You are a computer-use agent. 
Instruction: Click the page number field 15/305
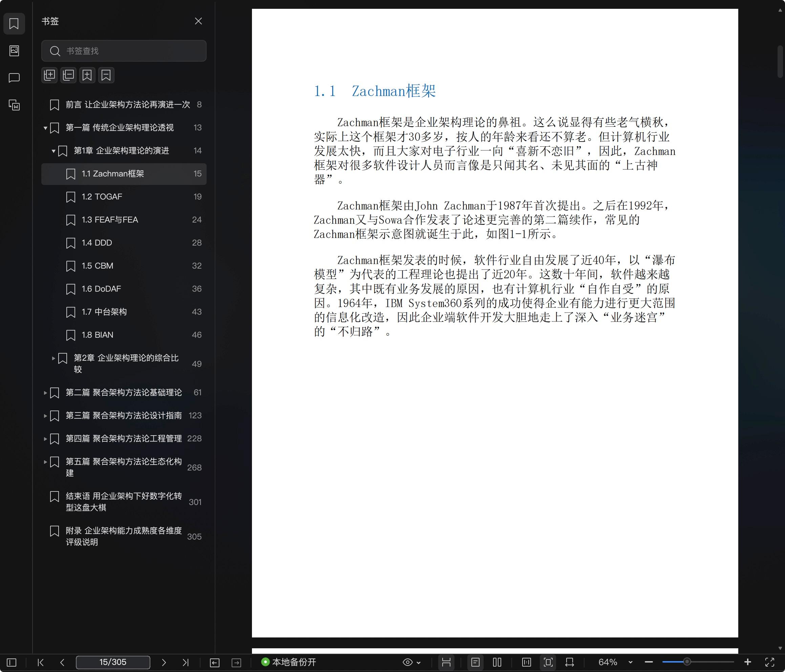(113, 662)
